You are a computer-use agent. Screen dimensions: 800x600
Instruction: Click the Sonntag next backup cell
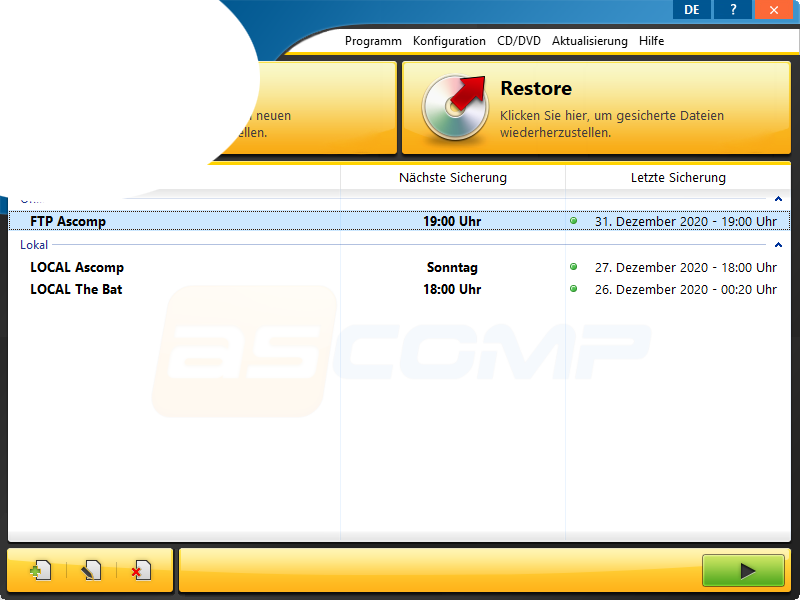click(x=452, y=267)
